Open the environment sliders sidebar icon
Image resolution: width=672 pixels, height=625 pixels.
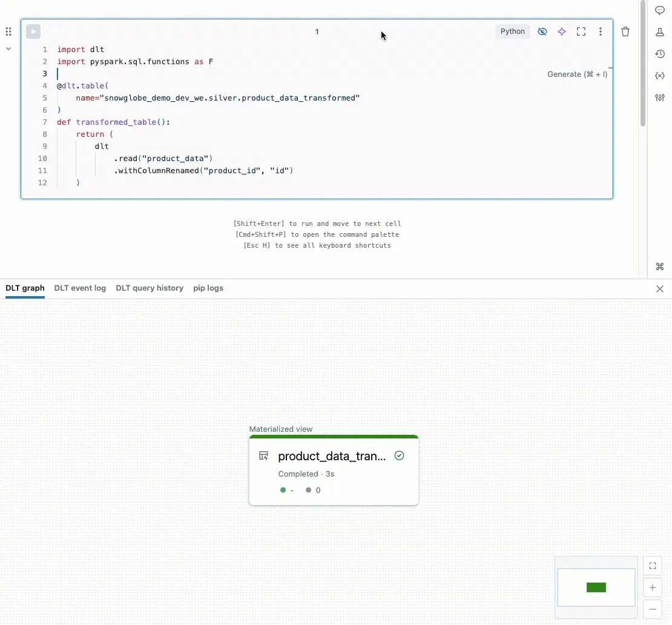(659, 98)
